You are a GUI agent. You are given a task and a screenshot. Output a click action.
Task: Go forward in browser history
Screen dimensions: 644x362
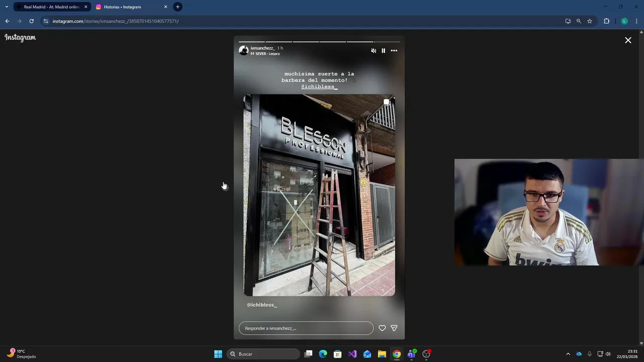pos(19,21)
